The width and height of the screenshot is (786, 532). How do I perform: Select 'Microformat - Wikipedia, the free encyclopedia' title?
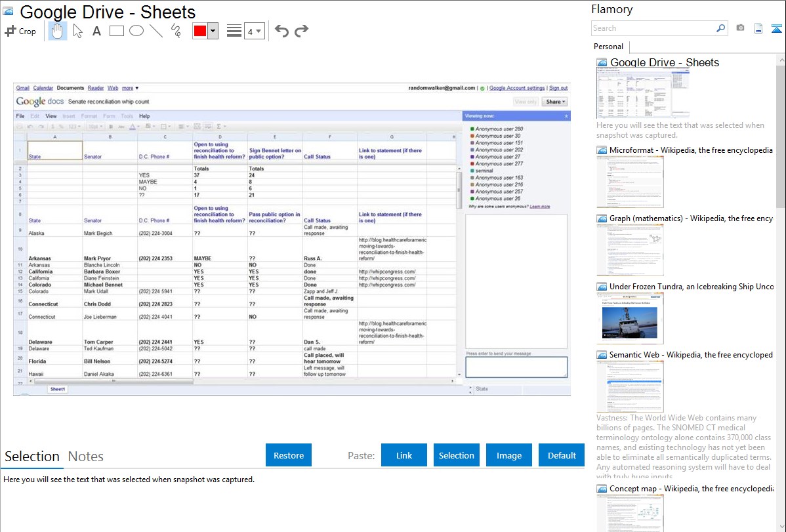[x=692, y=150]
